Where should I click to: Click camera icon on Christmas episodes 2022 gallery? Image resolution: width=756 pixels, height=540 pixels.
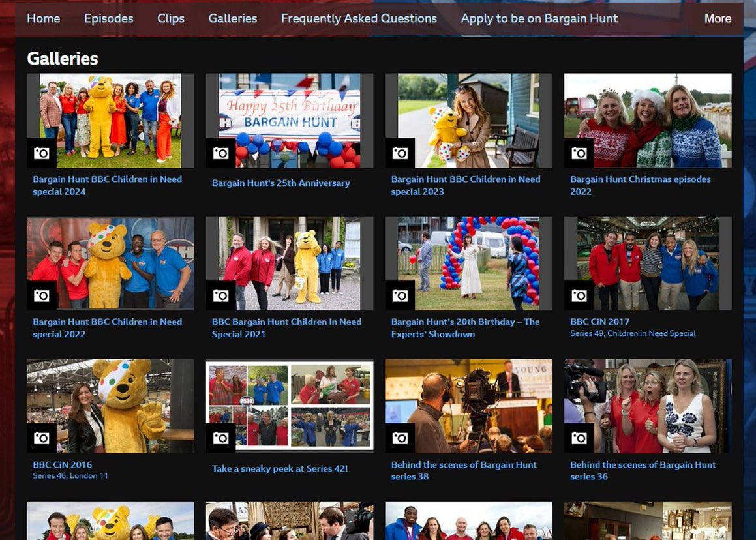(579, 153)
